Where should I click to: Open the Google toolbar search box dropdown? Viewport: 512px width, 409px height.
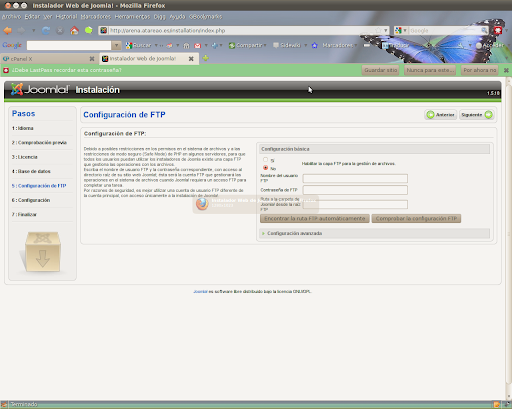[116, 45]
